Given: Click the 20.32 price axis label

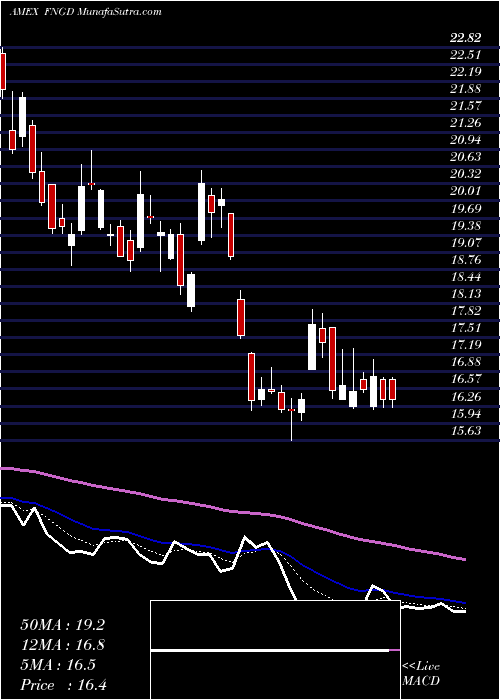Looking at the screenshot, I should coord(466,174).
